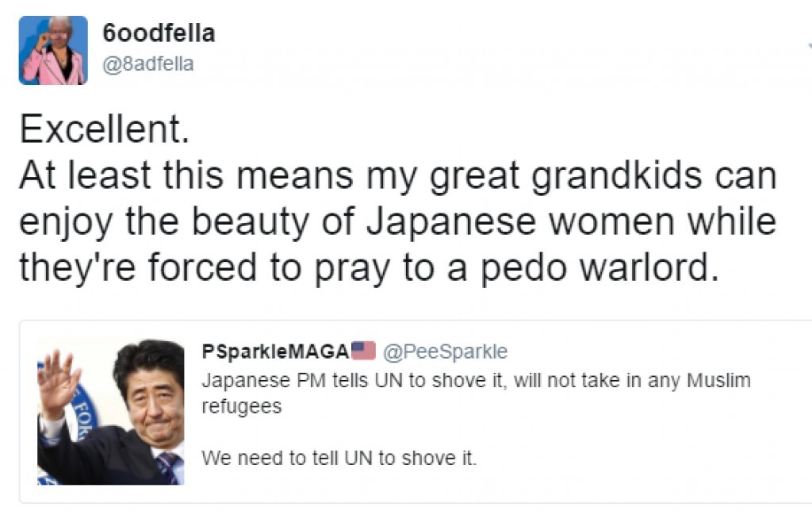The image size is (812, 511).
Task: Click the "6oodfella" display name
Action: point(159,33)
